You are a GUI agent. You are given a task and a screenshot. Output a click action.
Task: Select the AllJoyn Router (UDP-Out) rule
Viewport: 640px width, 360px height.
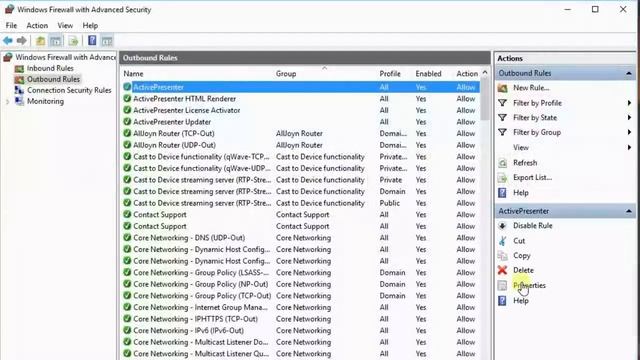pos(301,145)
